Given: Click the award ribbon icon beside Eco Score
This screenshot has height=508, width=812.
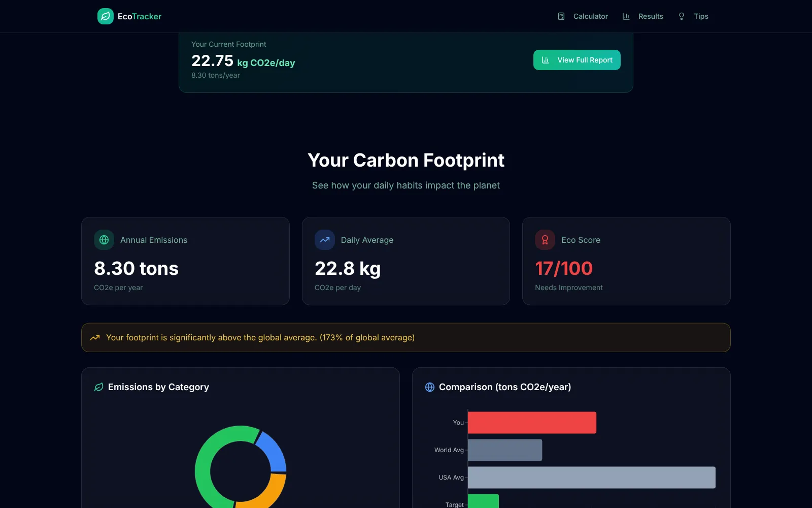Looking at the screenshot, I should [x=545, y=240].
